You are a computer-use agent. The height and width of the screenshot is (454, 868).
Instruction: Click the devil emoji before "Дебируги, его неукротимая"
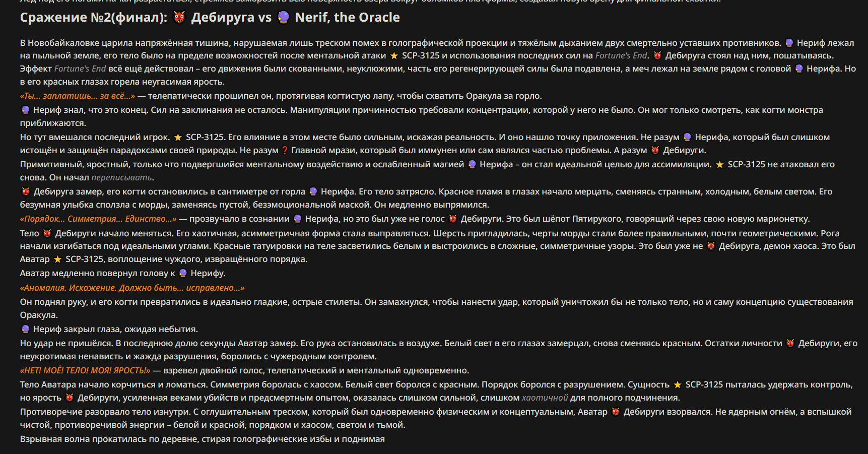click(790, 343)
